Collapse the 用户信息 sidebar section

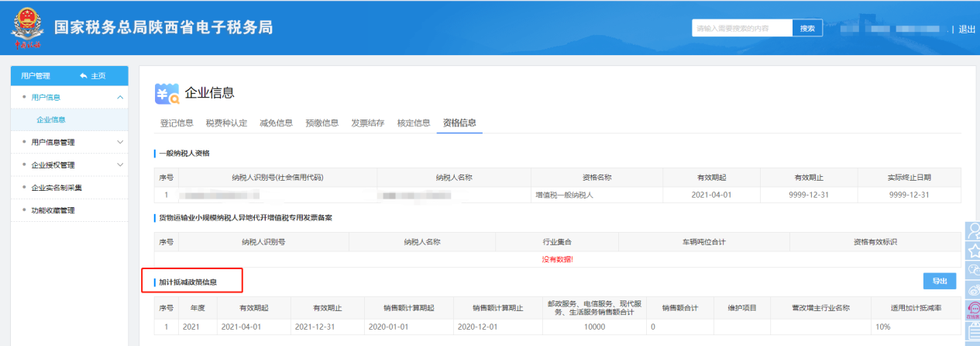tap(119, 97)
